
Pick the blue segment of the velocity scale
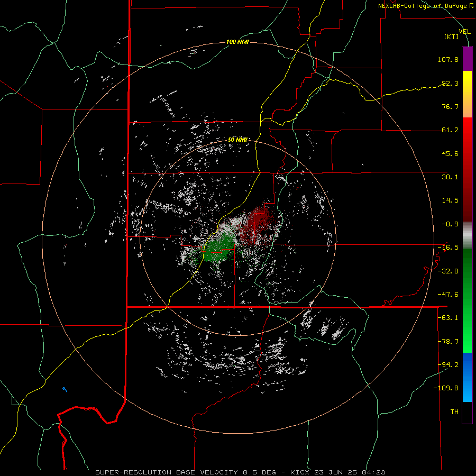coord(467,377)
